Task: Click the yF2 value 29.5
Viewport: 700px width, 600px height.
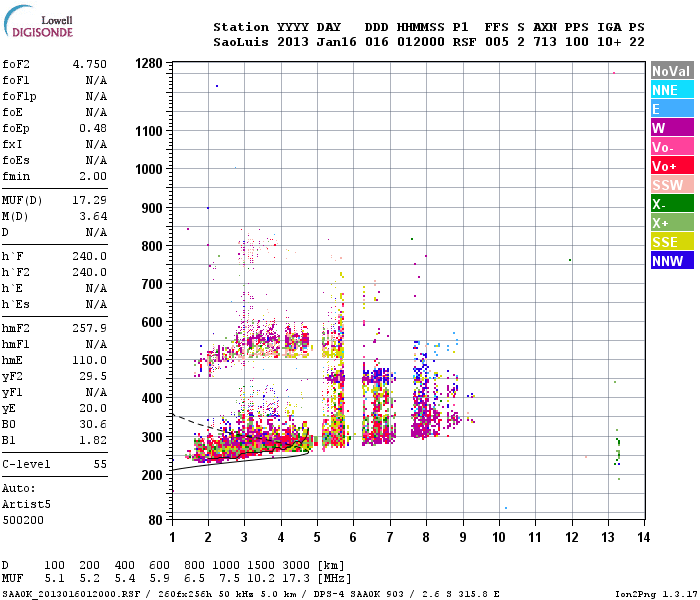Action: click(x=93, y=376)
